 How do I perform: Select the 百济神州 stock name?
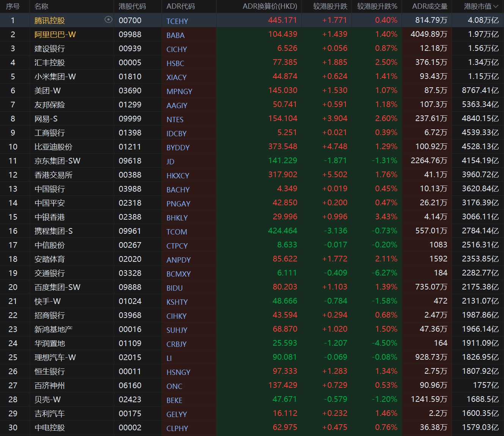[x=50, y=386]
